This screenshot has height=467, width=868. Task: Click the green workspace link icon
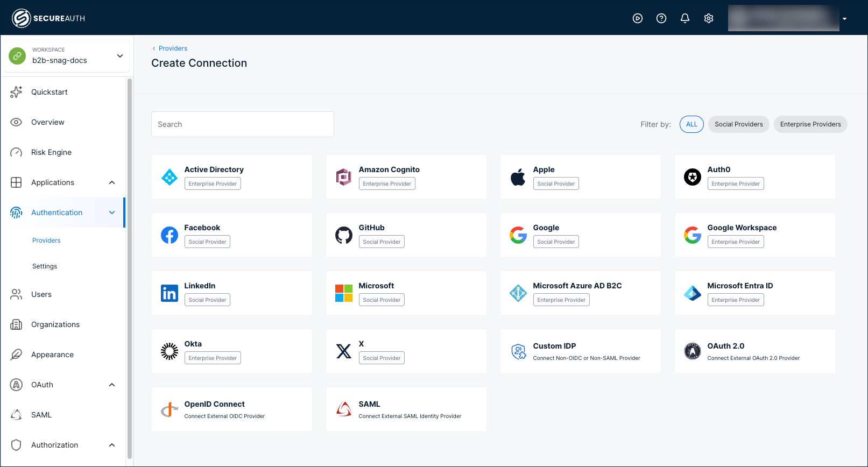pyautogui.click(x=17, y=55)
